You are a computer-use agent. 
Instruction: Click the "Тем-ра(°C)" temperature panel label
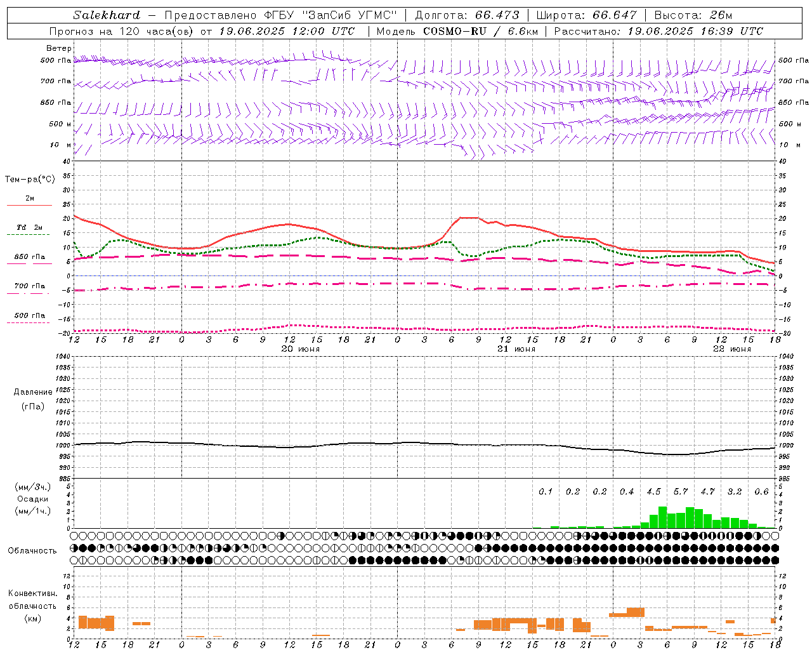click(30, 180)
